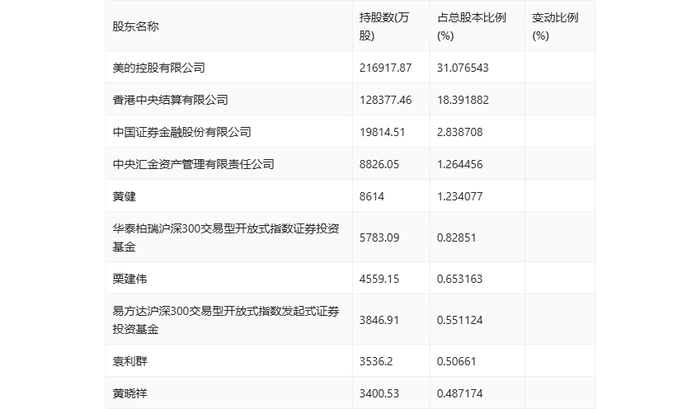Click the value 3536.2
The width and height of the screenshot is (700, 409).
coord(376,361)
